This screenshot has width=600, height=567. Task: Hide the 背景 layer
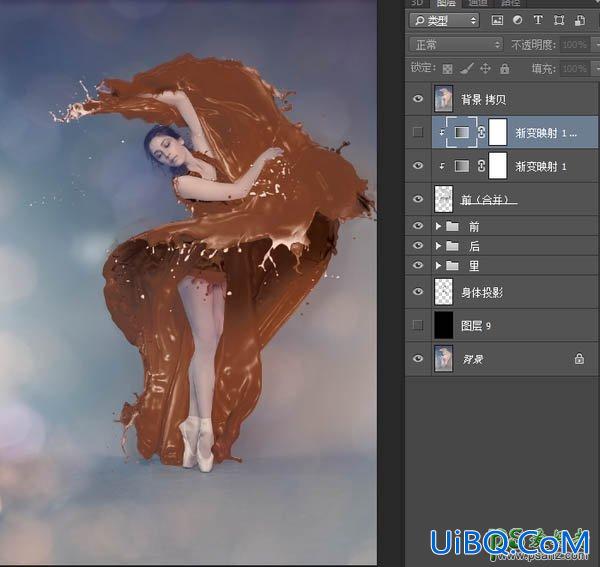coord(418,358)
